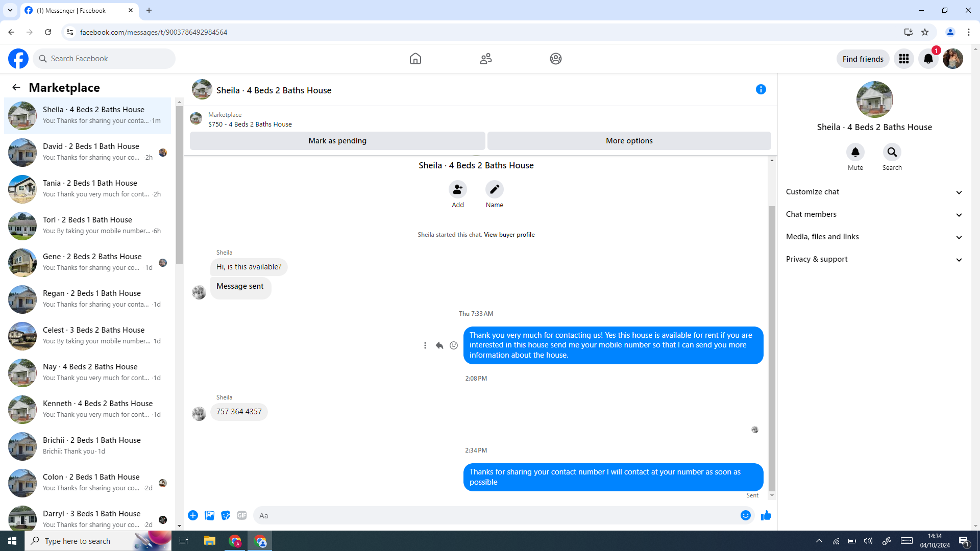Open Task View on the taskbar
The width and height of the screenshot is (980, 551).
(184, 541)
